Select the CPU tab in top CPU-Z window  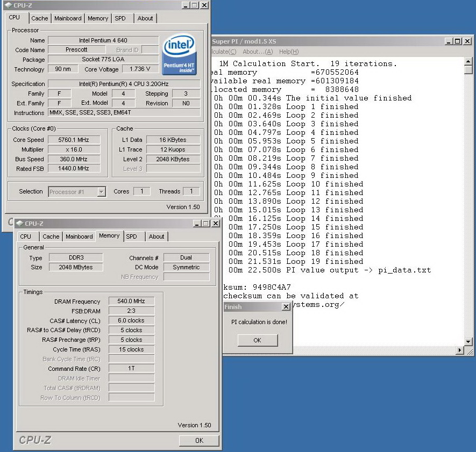point(15,17)
